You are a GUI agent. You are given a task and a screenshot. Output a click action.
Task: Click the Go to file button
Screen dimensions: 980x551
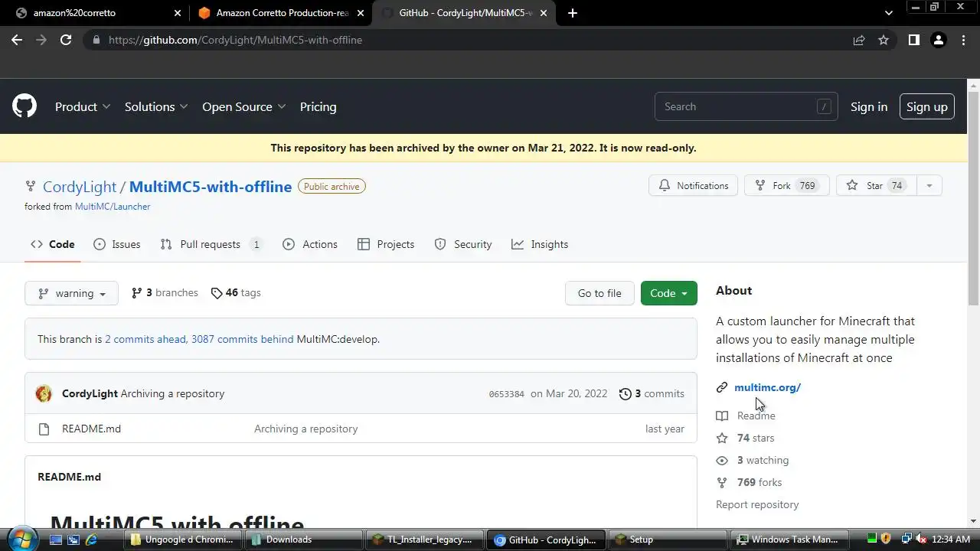pos(599,293)
